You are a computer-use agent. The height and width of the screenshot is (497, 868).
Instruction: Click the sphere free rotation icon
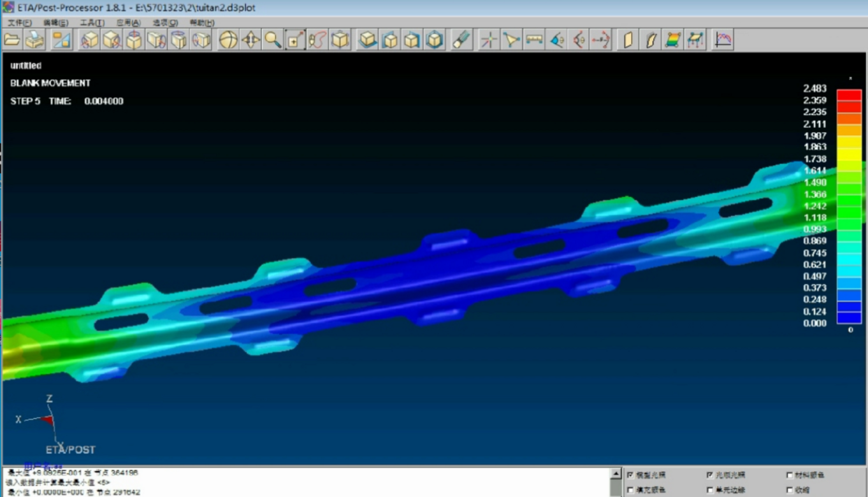pos(228,40)
